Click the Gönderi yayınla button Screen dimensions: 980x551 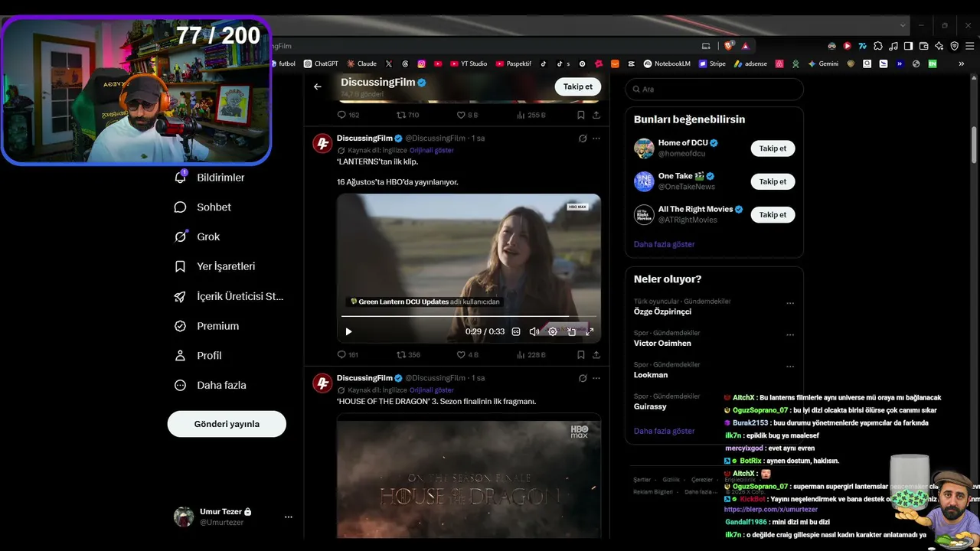[x=227, y=424]
